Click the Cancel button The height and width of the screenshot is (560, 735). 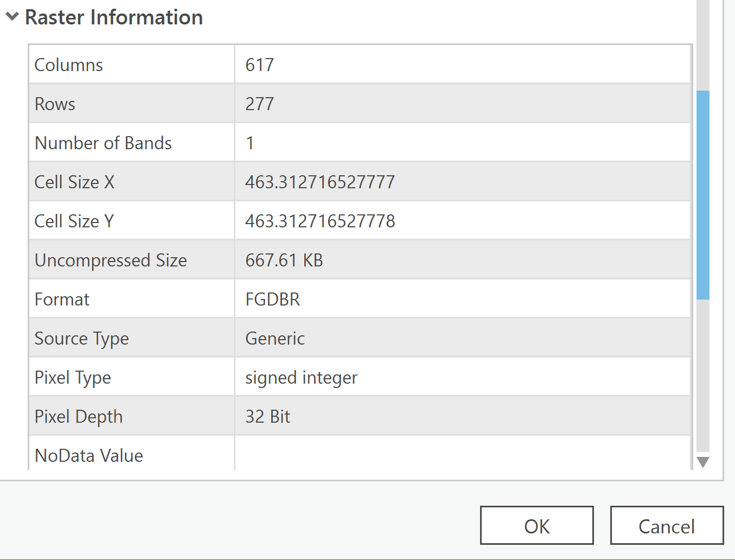click(667, 525)
